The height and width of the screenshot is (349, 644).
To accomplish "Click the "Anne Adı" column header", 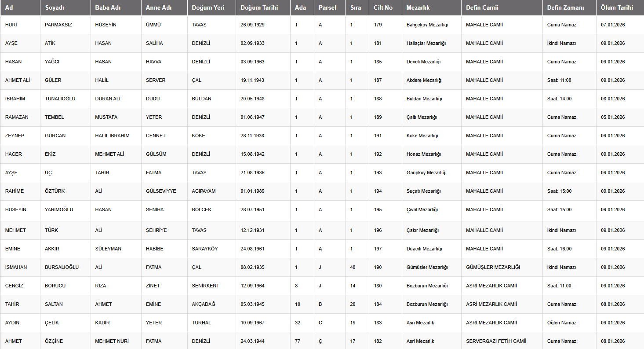I will [x=159, y=7].
